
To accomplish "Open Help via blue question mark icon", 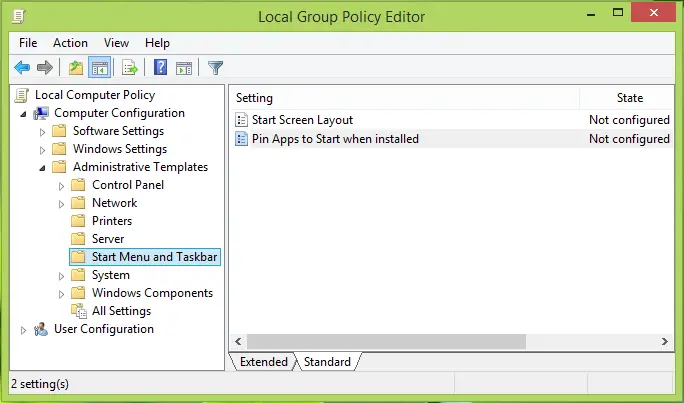I will pos(160,67).
